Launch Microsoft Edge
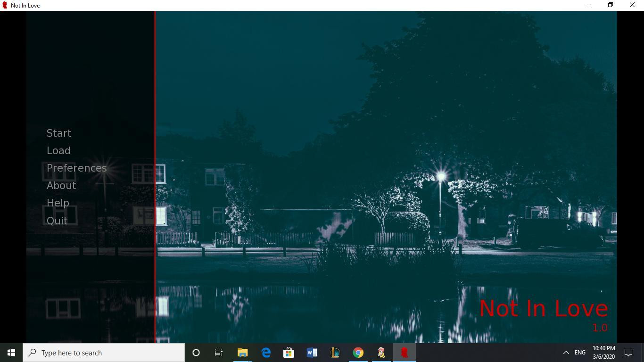Image resolution: width=644 pixels, height=362 pixels. tap(266, 353)
